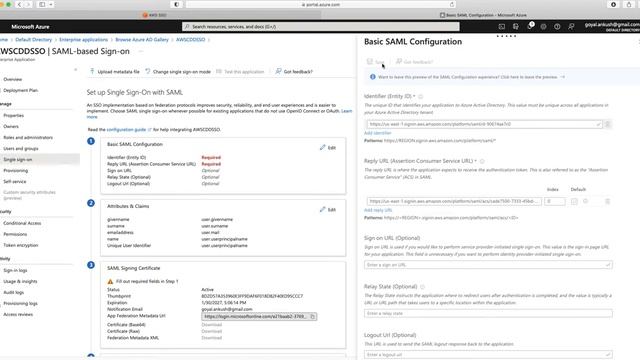The height and width of the screenshot is (360, 640).
Task: Open Directories and subscriptions filter icon
Action: [x=516, y=27]
